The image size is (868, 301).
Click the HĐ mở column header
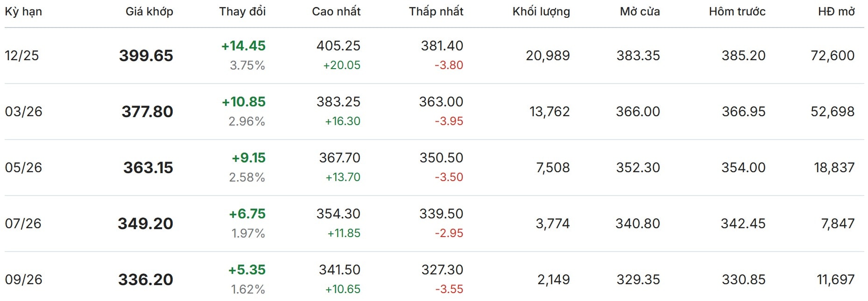pyautogui.click(x=836, y=12)
